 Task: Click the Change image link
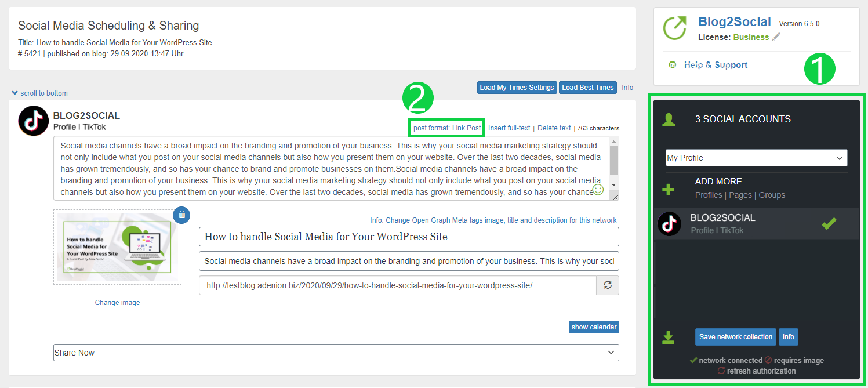[118, 303]
